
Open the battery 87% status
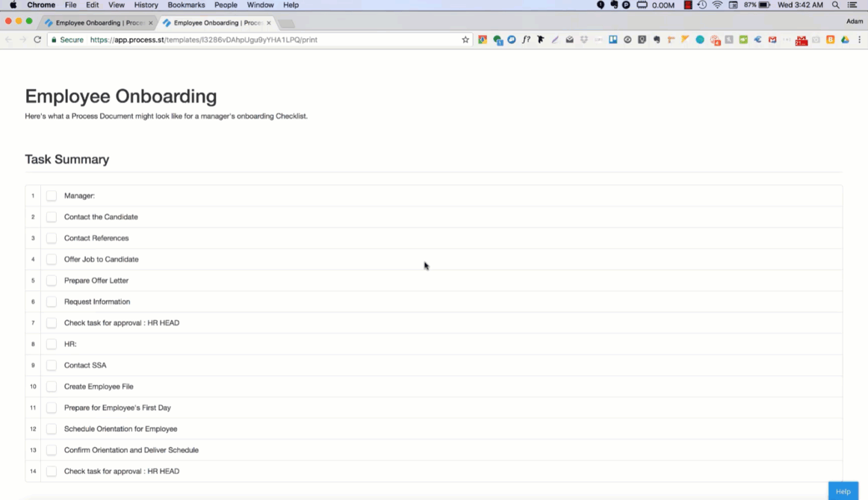[757, 5]
